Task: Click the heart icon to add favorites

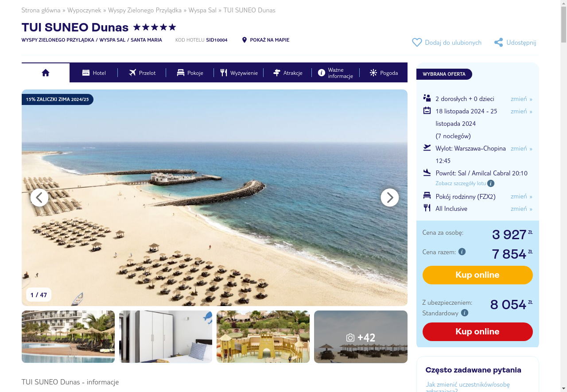Action: point(417,43)
